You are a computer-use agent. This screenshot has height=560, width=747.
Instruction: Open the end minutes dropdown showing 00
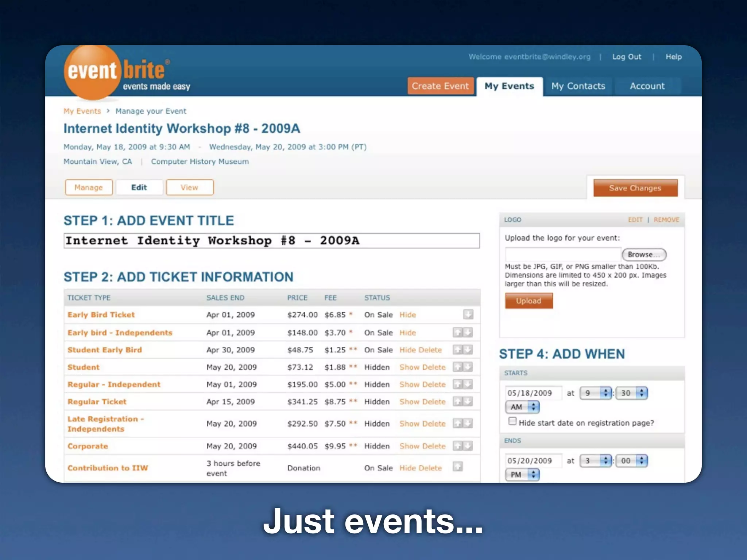631,461
